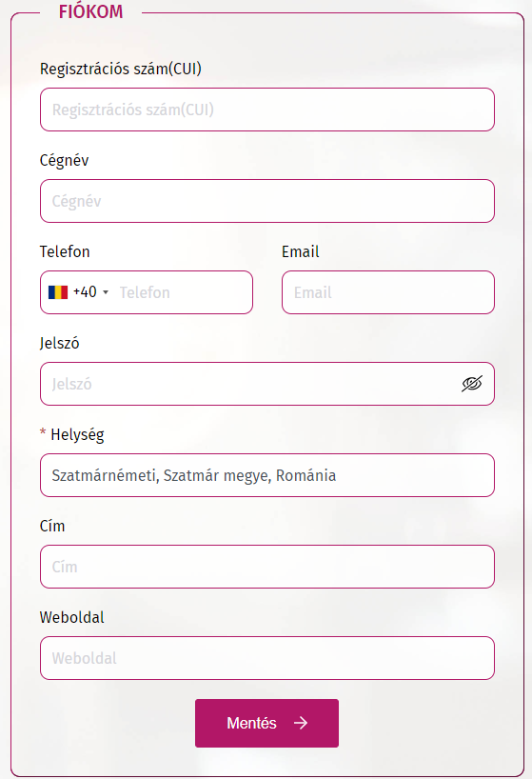Click the Regisztrációs szám(CUI) label
532x779 pixels.
(x=121, y=69)
